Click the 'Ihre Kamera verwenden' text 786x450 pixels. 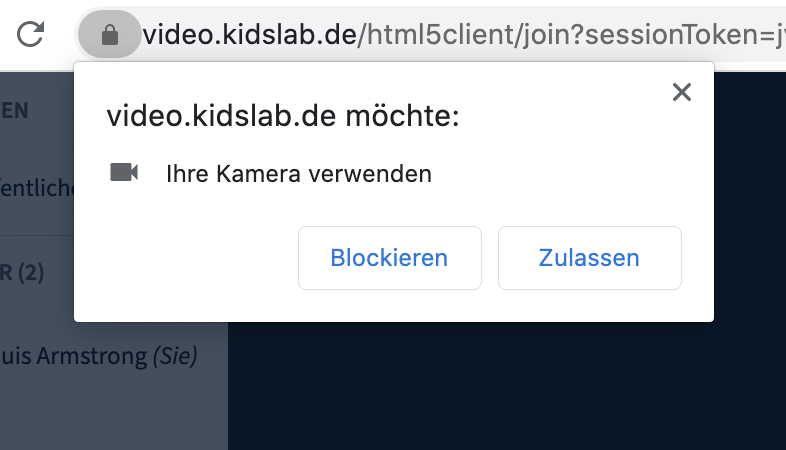pos(298,174)
